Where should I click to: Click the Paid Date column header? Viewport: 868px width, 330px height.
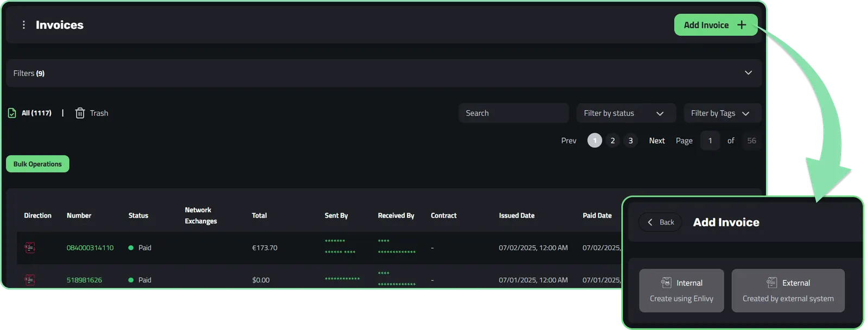597,215
